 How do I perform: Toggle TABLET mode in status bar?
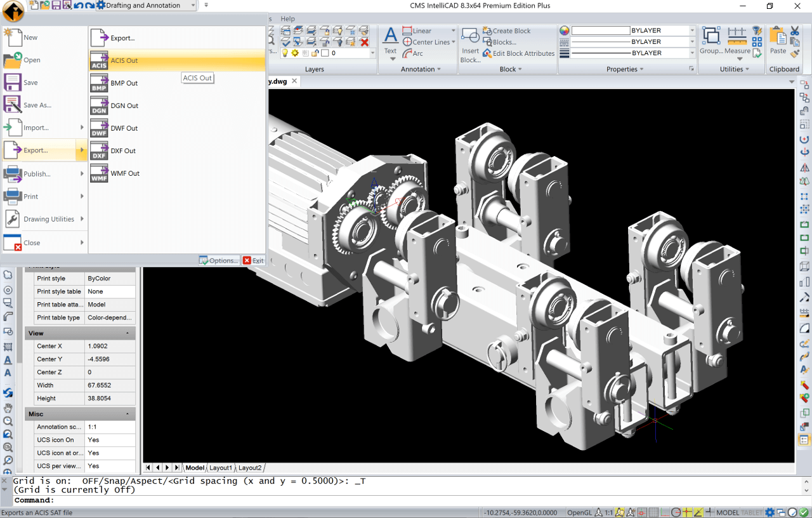752,513
